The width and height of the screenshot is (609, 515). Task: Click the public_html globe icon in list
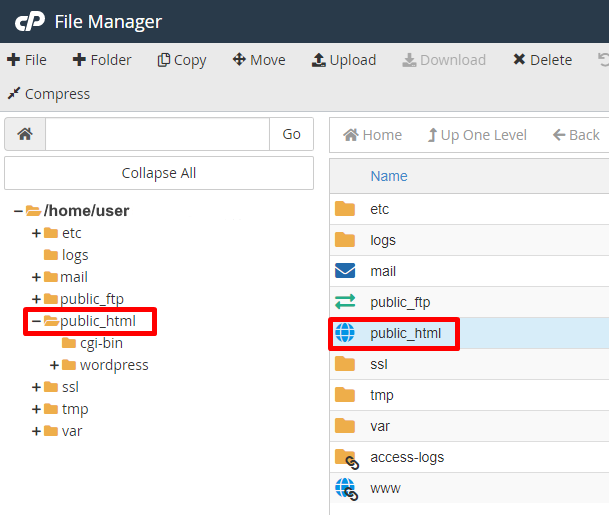pyautogui.click(x=345, y=333)
